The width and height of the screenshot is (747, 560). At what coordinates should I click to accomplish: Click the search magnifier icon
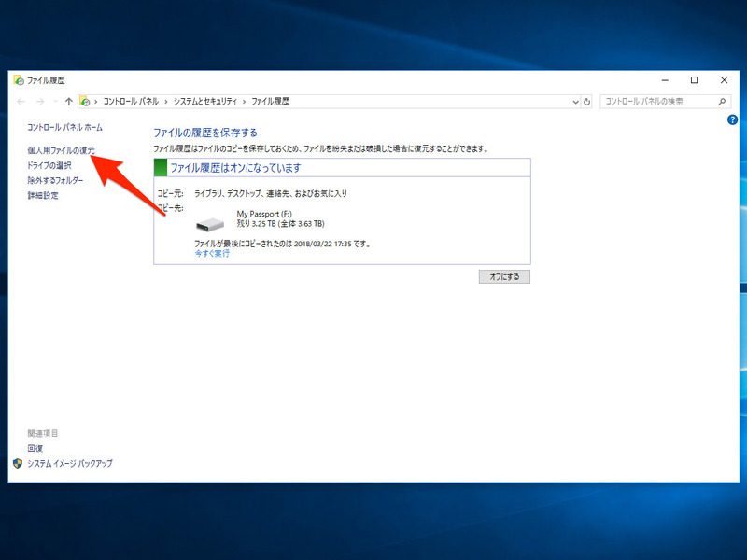722,102
